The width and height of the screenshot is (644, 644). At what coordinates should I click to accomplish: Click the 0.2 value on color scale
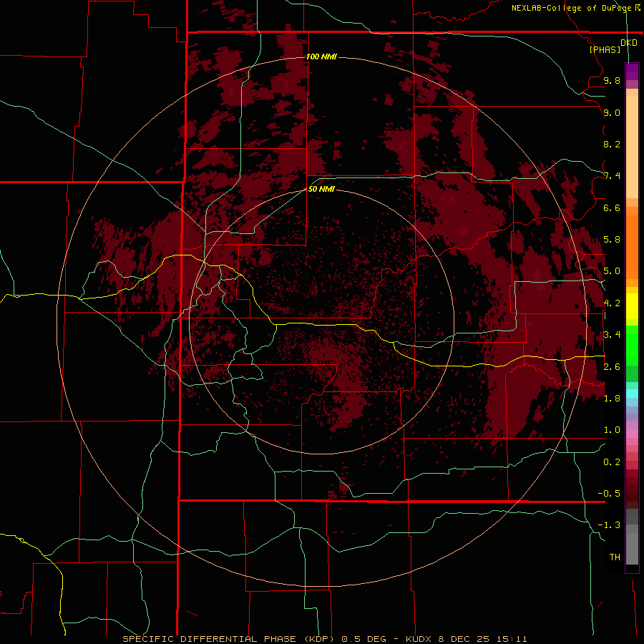tap(612, 462)
